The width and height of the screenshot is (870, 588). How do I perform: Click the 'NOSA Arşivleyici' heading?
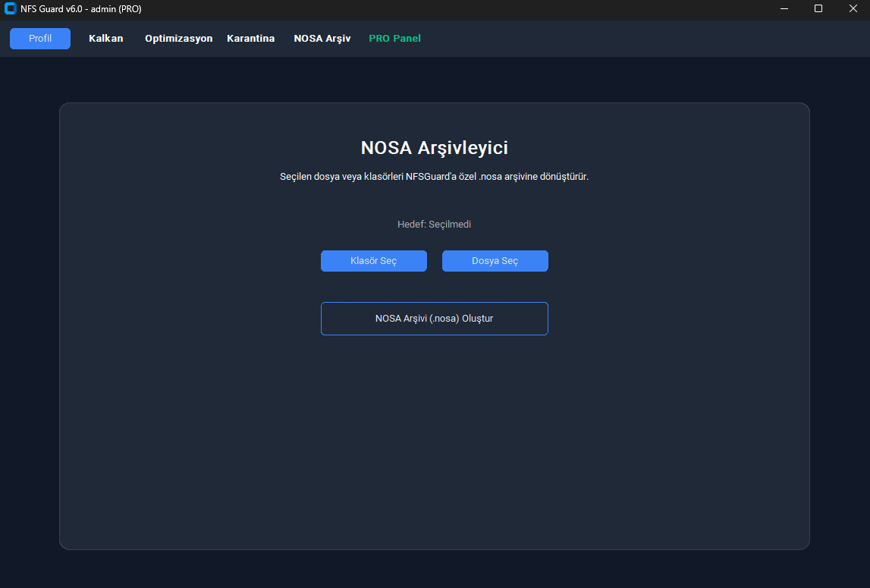(x=435, y=148)
